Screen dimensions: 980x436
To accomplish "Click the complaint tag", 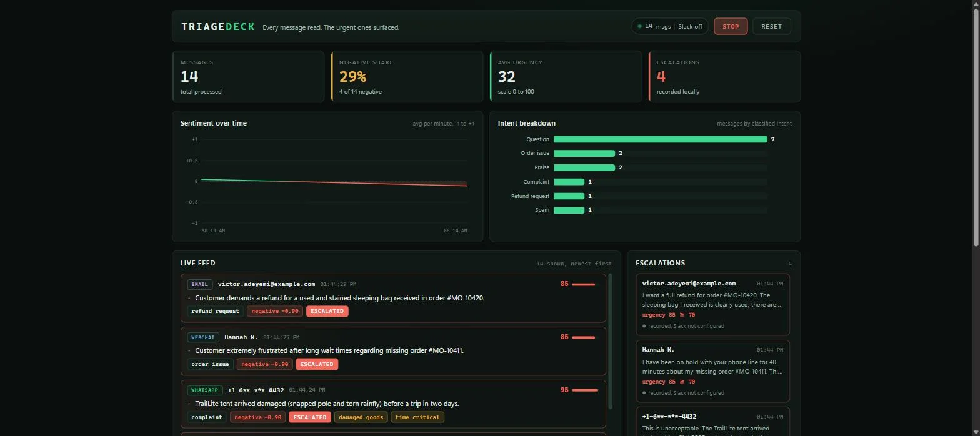I will pos(207,417).
